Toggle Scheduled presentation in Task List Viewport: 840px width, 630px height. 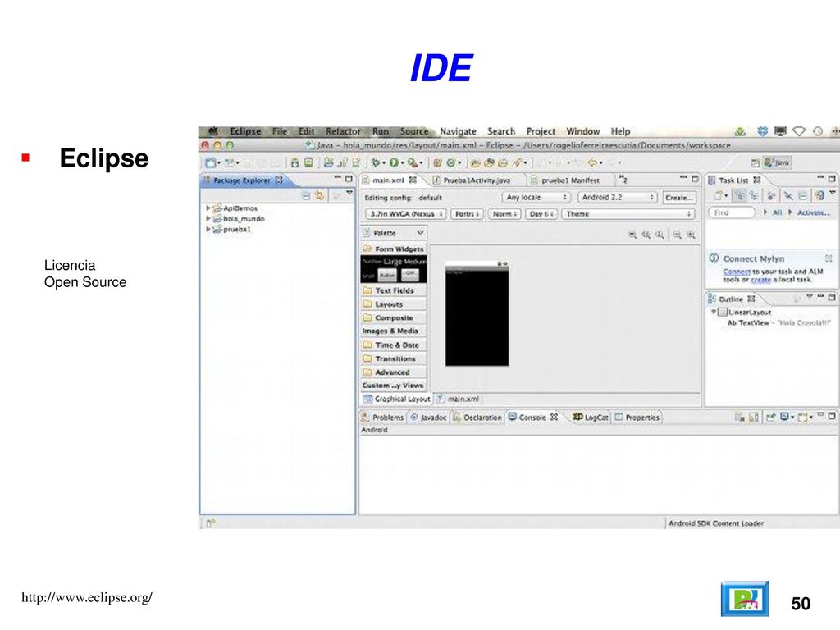coord(754,196)
